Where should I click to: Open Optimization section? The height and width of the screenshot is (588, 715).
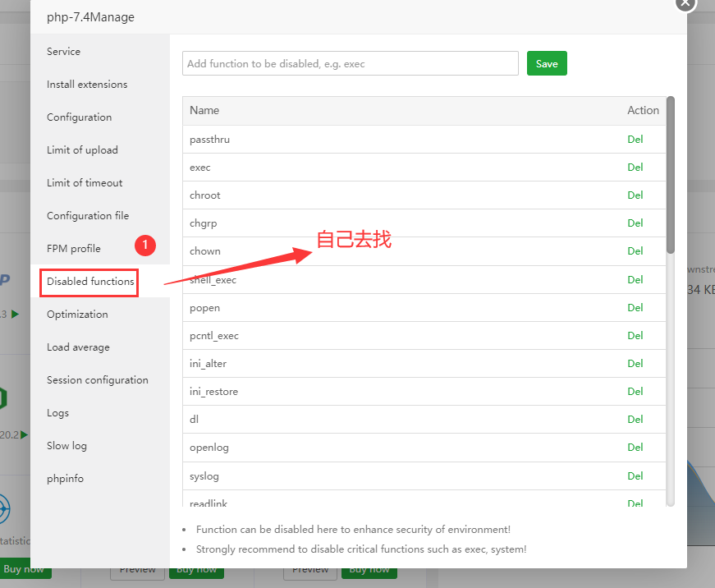(77, 315)
